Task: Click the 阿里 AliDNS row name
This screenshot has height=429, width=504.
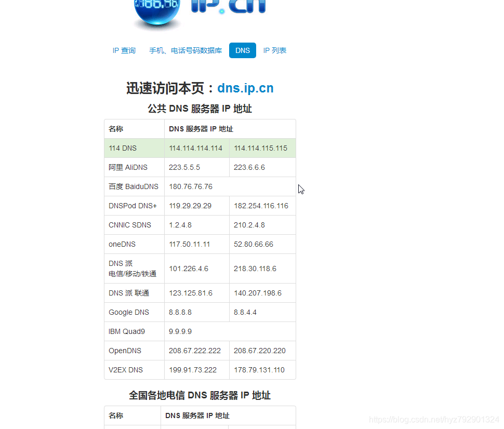Action: (x=128, y=167)
